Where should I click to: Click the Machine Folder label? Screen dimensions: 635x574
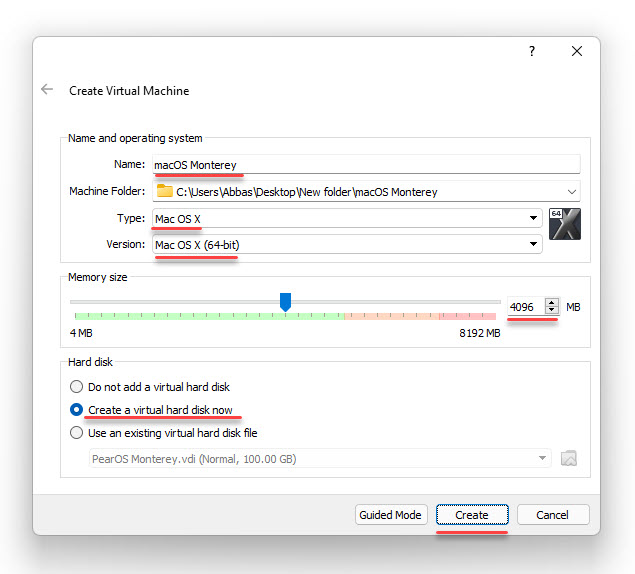pyautogui.click(x=107, y=191)
